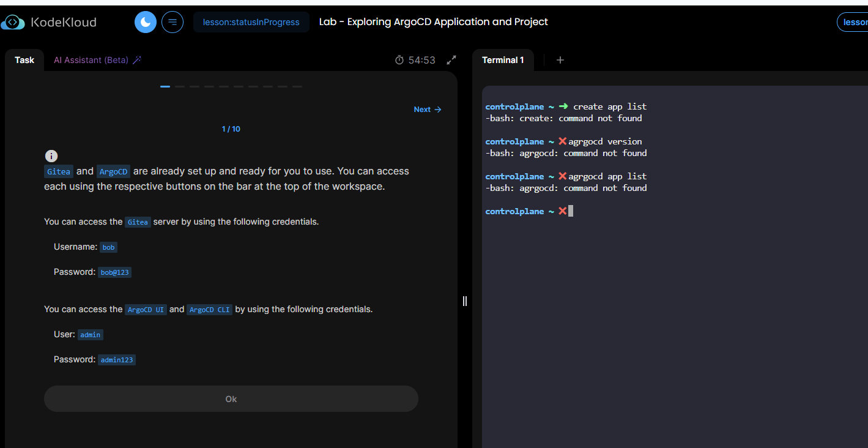Click the 'agrgocd app list' command in terminal
Image resolution: width=868 pixels, height=448 pixels.
(x=608, y=176)
